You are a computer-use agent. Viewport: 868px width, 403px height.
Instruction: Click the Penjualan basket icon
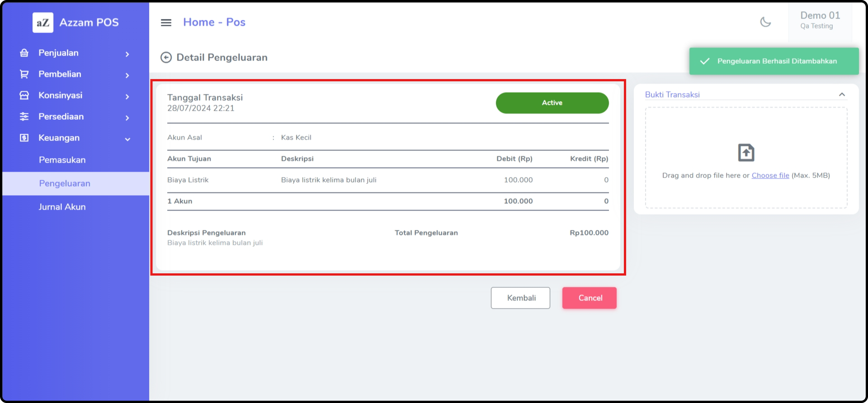click(x=24, y=53)
